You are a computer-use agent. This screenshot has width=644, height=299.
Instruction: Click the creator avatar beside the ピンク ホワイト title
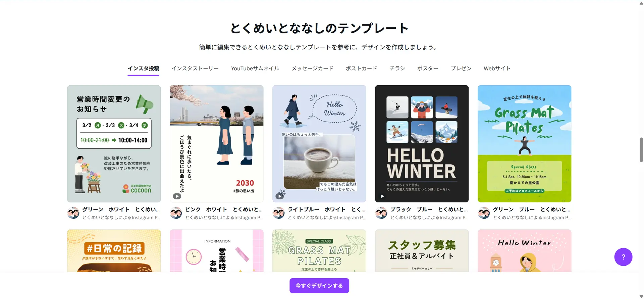point(176,213)
